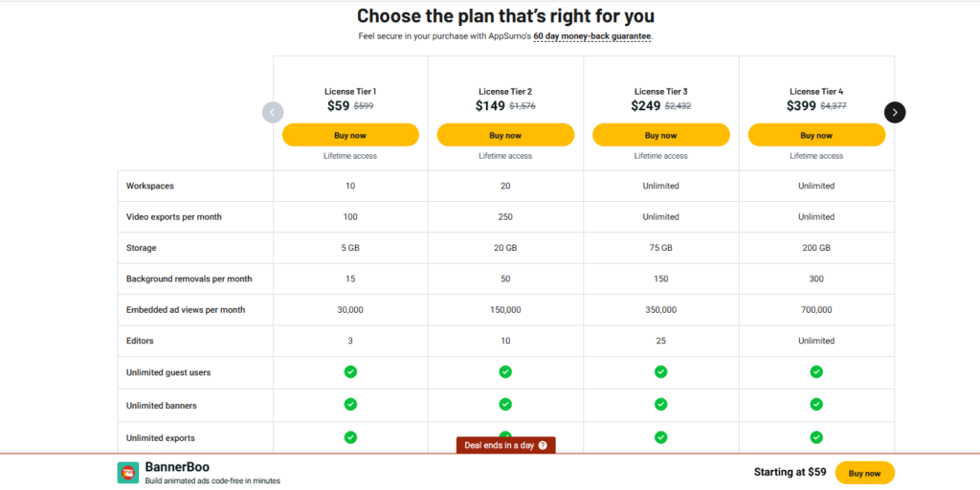This screenshot has width=980, height=490.
Task: Click Tier 2 Unlimited guest users checkmark
Action: pyautogui.click(x=505, y=372)
